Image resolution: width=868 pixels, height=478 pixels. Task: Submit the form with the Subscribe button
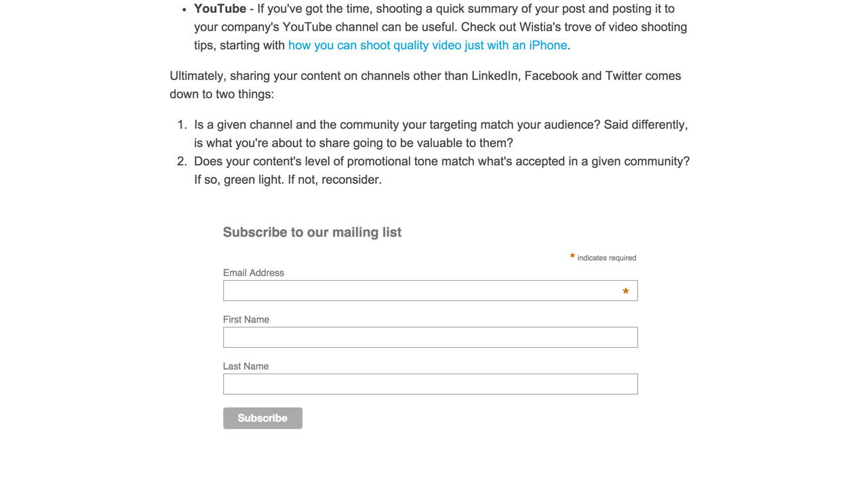point(262,418)
